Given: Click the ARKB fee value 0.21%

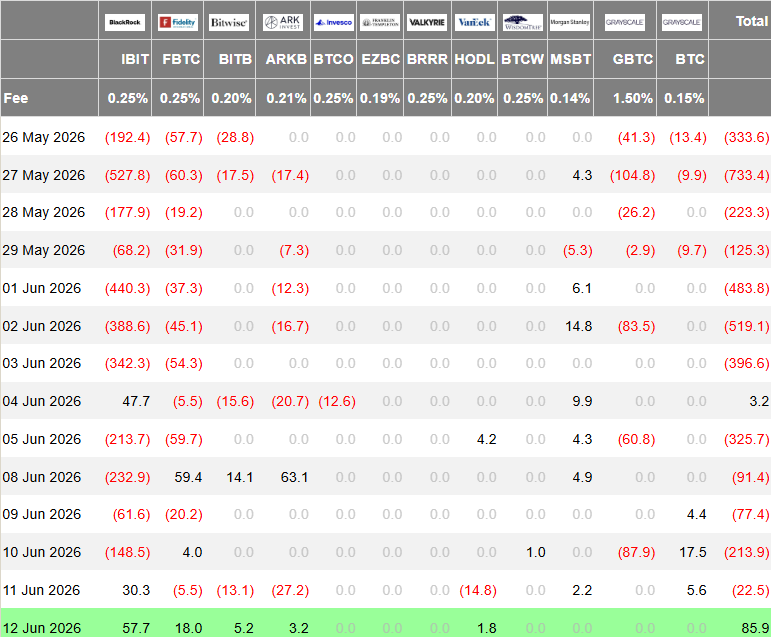Looking at the screenshot, I should click(x=286, y=98).
